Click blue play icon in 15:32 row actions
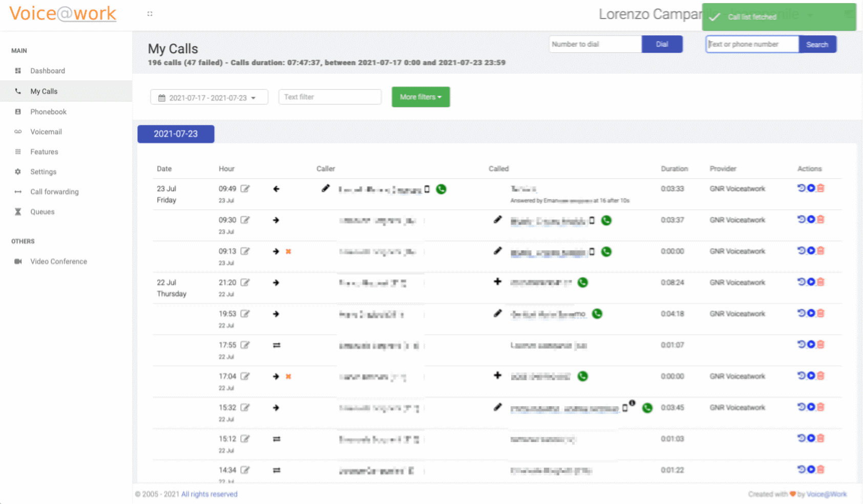 pos(811,406)
